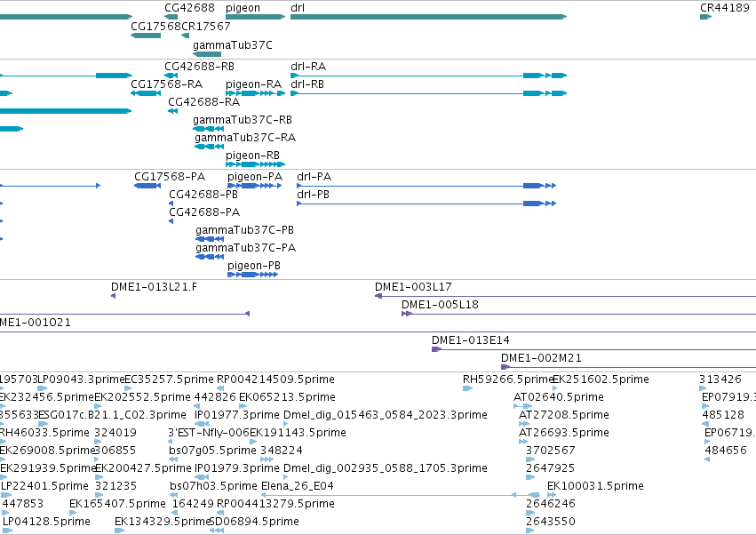Click the CG42688-RB transcript label
Viewport: 756px width, 535px height.
(x=199, y=66)
